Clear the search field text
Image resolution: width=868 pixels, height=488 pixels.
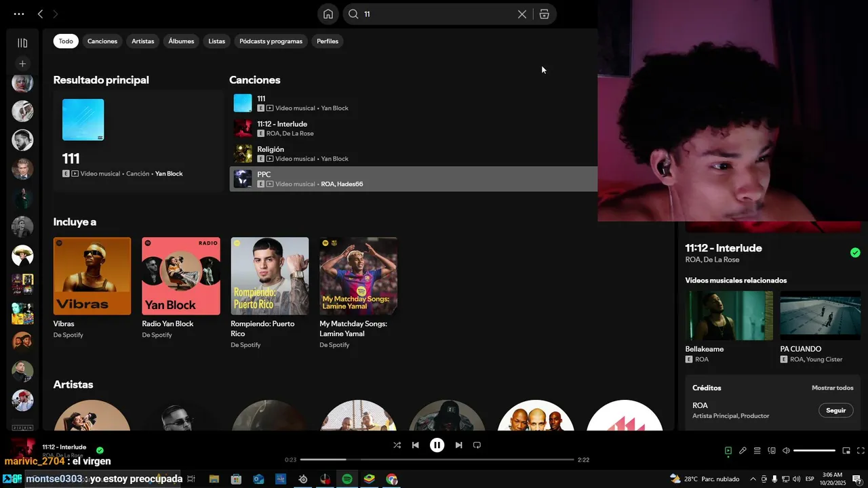coord(522,14)
